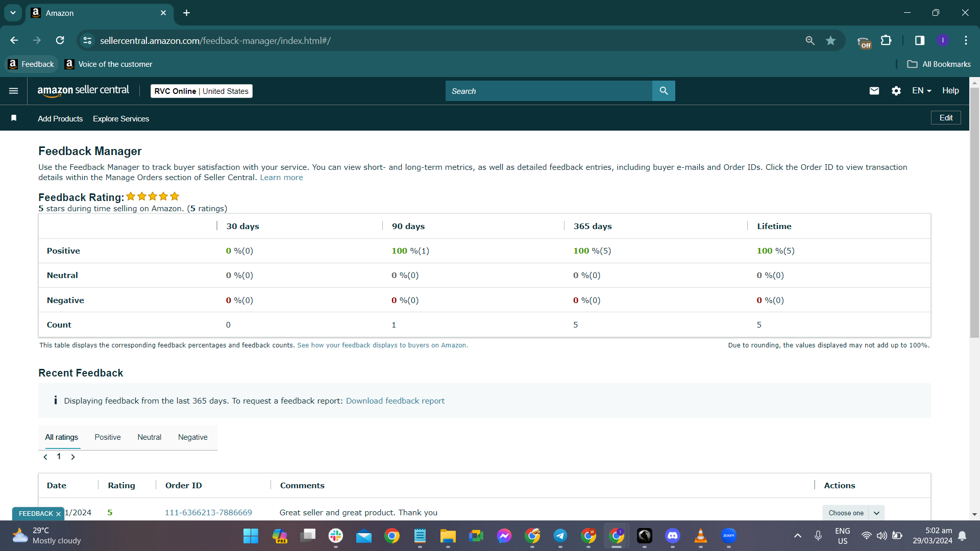Open See how your feedback displays link
Screen dimensions: 980x551
[382, 345]
